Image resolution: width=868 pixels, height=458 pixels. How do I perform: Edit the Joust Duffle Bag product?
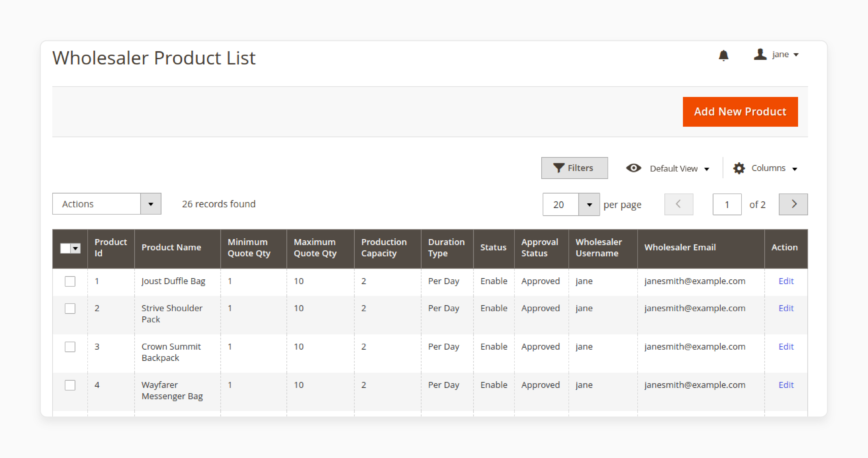[786, 281]
